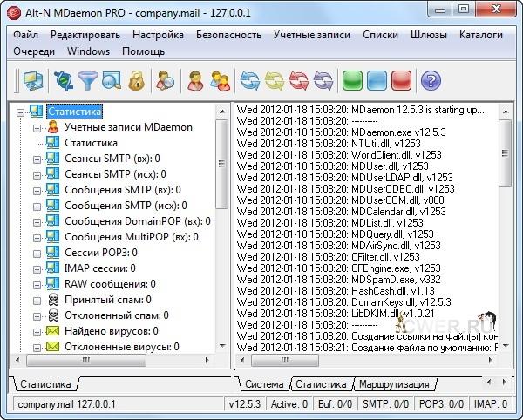523x420 pixels.
Task: Select the IMAP сессии tree item
Action: (x=99, y=268)
